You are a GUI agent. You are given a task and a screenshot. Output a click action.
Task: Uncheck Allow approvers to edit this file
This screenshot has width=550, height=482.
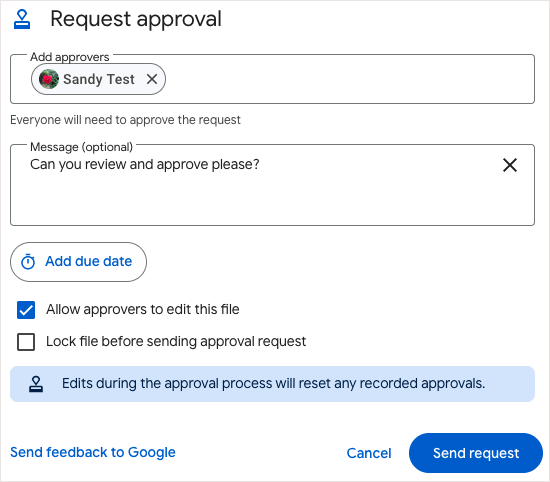26,310
